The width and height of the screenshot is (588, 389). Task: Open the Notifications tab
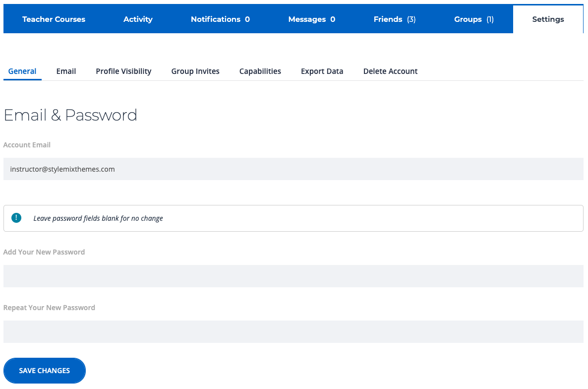coord(220,19)
